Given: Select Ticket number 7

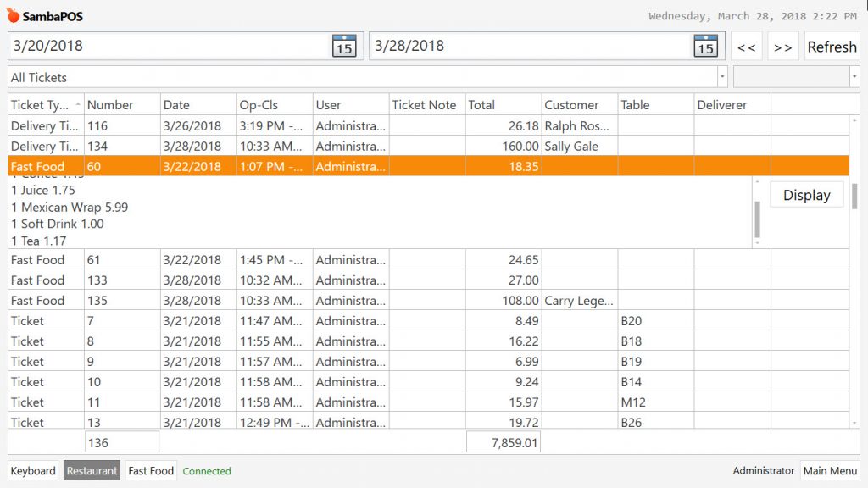Looking at the screenshot, I should tap(428, 321).
